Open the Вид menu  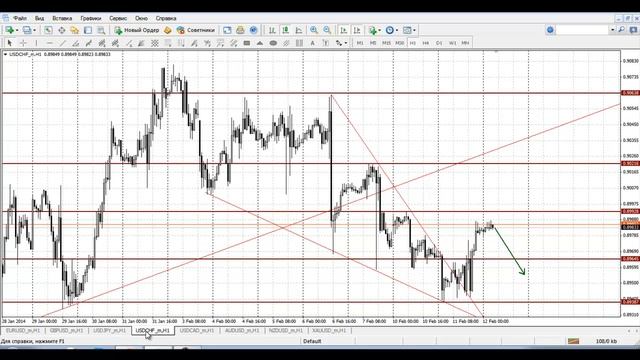tap(39, 18)
